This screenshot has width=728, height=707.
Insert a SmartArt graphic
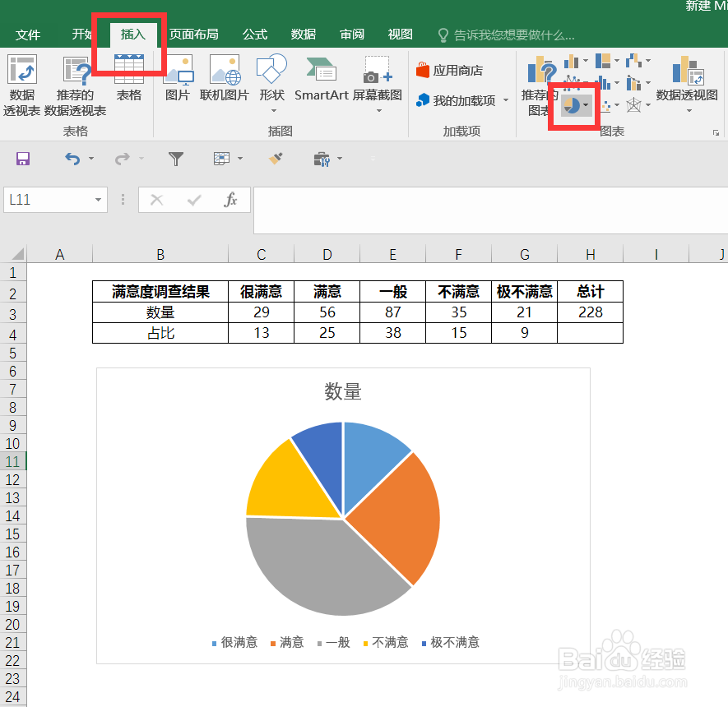pos(322,77)
